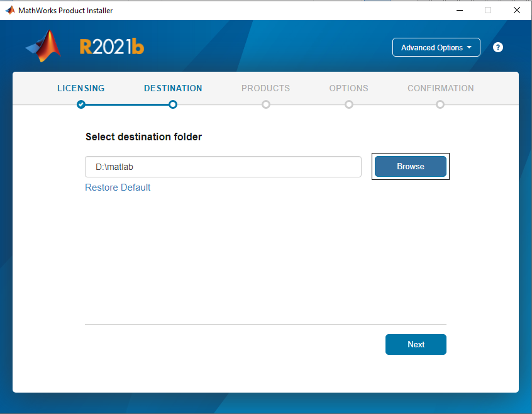Select the CONFIRMATION step label
532x414 pixels.
pos(440,88)
